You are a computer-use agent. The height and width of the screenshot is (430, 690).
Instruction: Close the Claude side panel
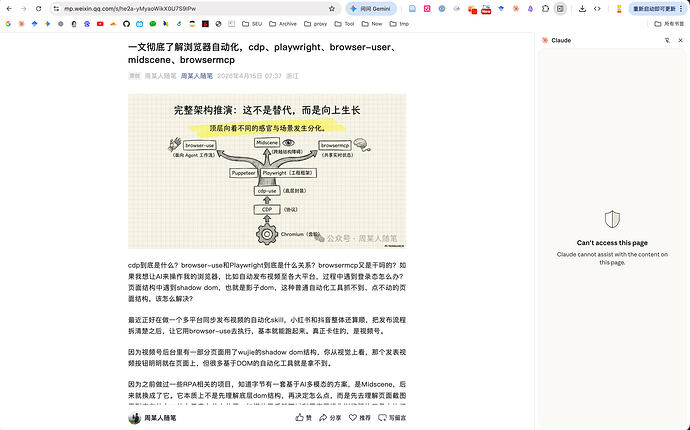coord(680,40)
